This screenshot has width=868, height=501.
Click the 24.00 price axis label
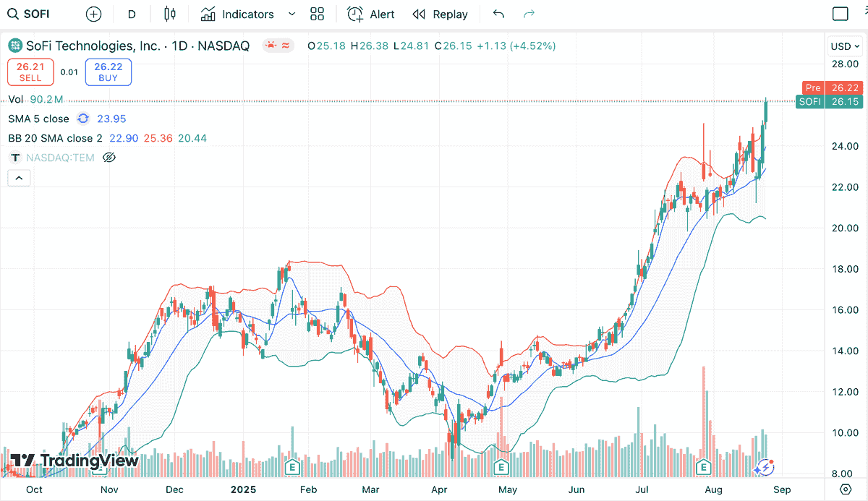point(845,146)
